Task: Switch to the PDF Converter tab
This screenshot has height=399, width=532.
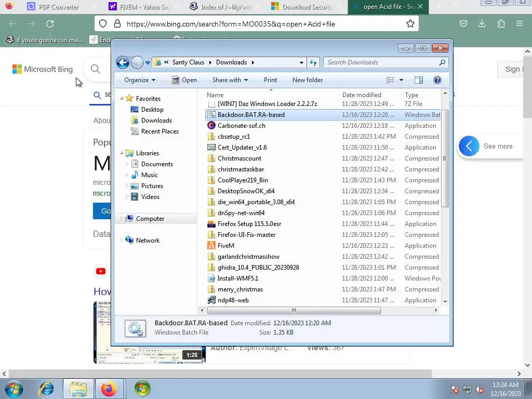Action: [58, 7]
